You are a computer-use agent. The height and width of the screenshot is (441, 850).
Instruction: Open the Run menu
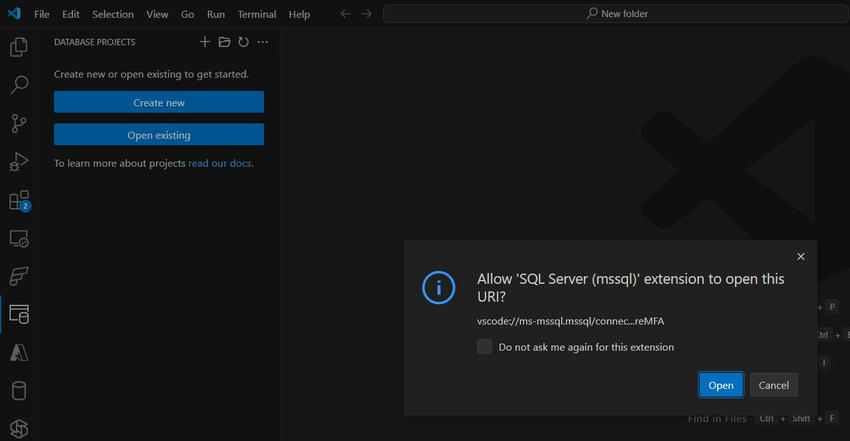click(x=216, y=14)
